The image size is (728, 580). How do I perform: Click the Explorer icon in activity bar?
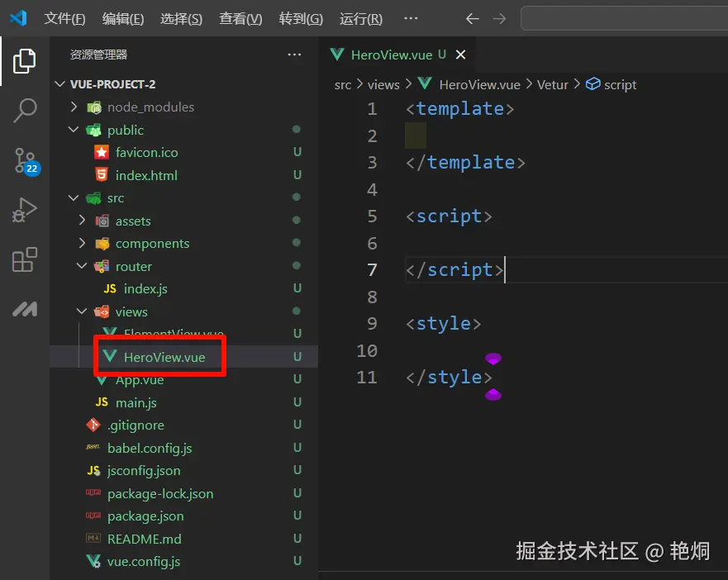click(25, 60)
